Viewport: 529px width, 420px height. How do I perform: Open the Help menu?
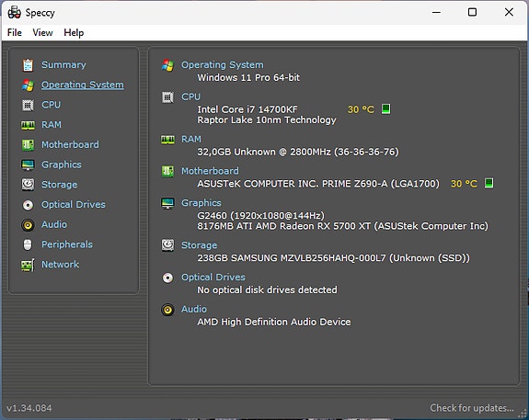(x=74, y=33)
